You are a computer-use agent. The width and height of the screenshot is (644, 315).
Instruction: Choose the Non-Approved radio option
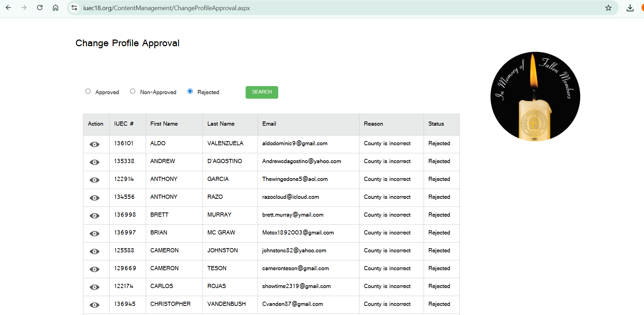click(x=132, y=91)
